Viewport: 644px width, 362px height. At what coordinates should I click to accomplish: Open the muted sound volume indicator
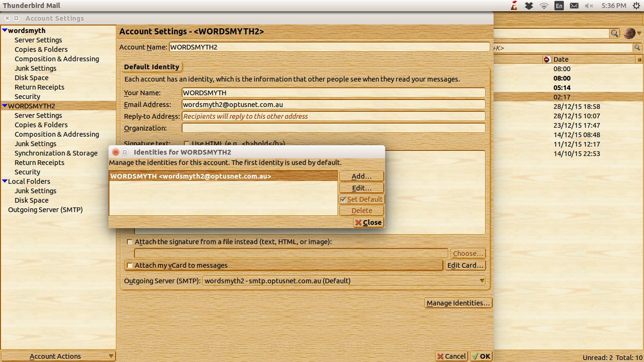coord(589,6)
